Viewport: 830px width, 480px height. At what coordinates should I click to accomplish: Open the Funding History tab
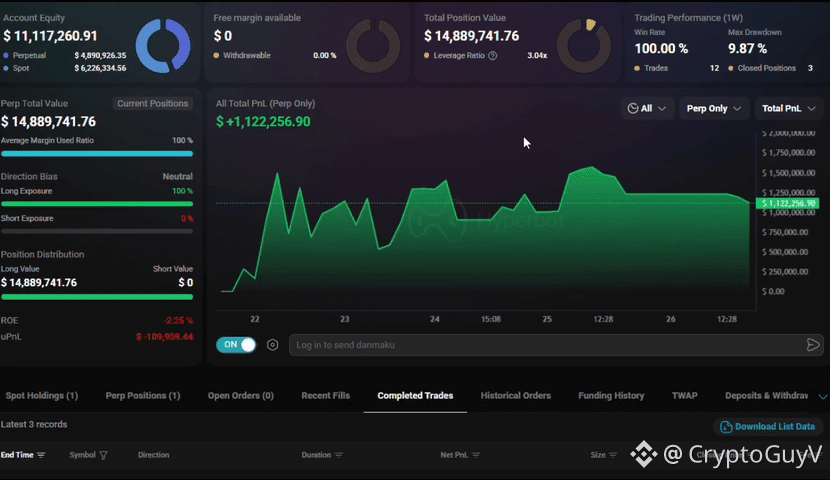611,396
